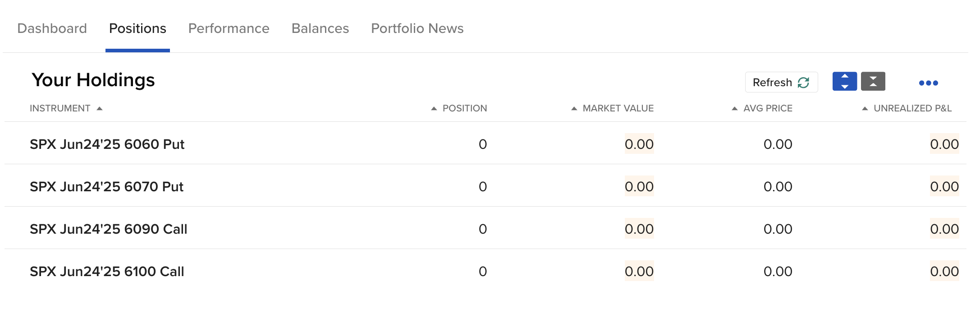
Task: Select the Positions tab
Action: 137,28
